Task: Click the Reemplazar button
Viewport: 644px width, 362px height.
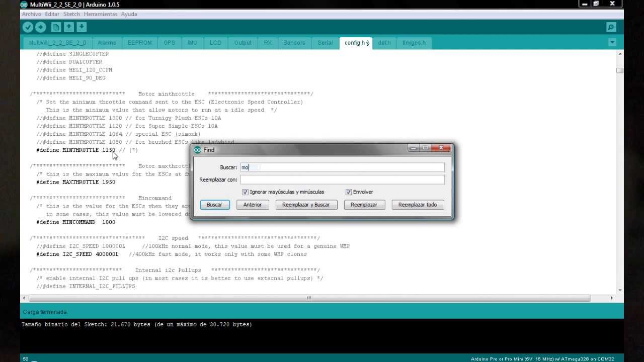Action: point(364,205)
